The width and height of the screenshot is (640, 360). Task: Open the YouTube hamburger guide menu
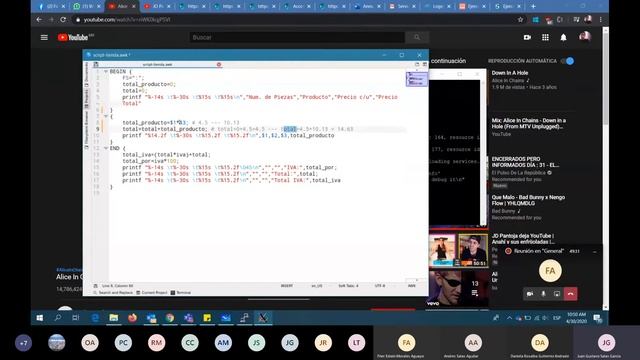pos(44,38)
